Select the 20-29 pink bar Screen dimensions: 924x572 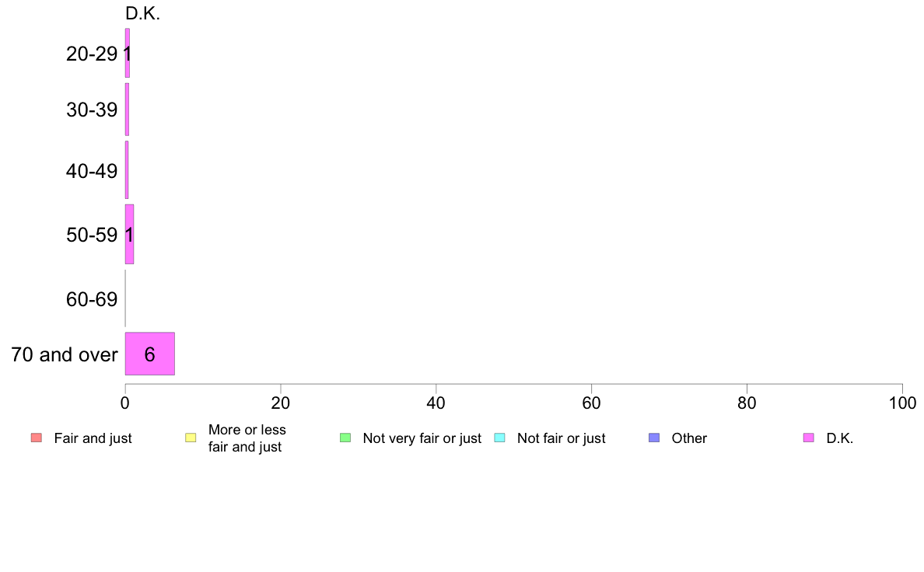point(128,53)
